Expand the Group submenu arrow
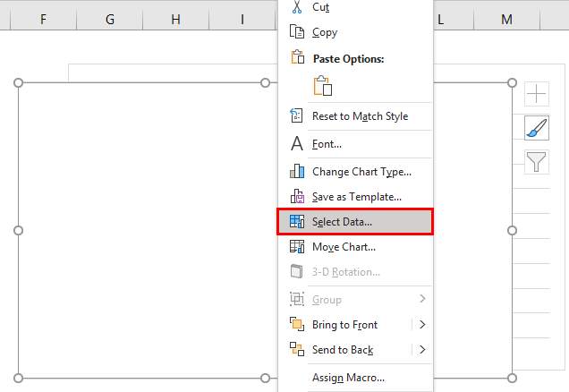This screenshot has width=569, height=392. pos(422,299)
